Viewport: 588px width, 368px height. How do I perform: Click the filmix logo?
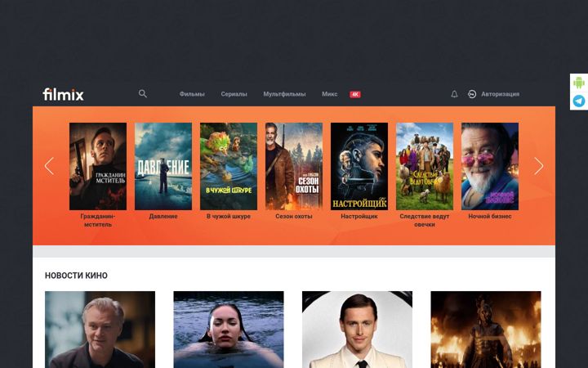point(63,94)
